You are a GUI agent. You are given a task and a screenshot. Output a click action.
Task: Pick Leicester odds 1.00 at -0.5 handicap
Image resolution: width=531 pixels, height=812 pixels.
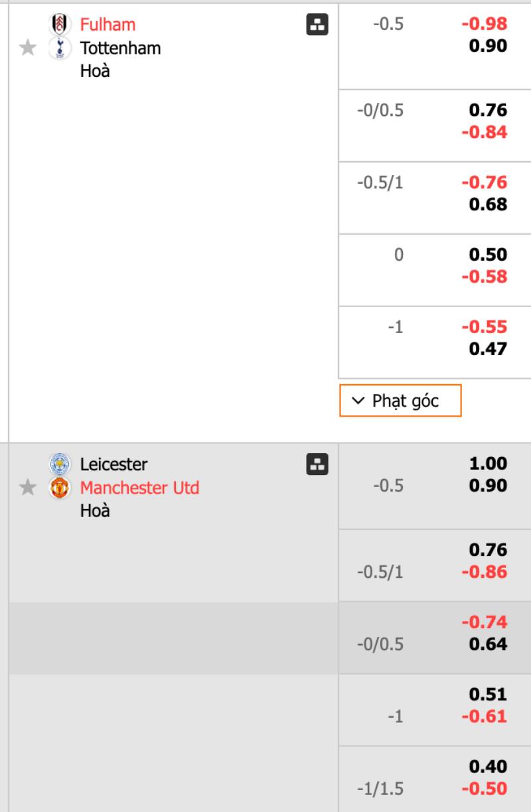click(488, 463)
